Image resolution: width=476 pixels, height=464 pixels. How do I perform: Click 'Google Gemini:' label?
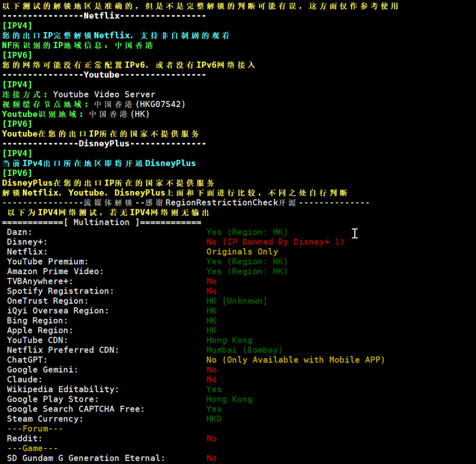(42, 369)
